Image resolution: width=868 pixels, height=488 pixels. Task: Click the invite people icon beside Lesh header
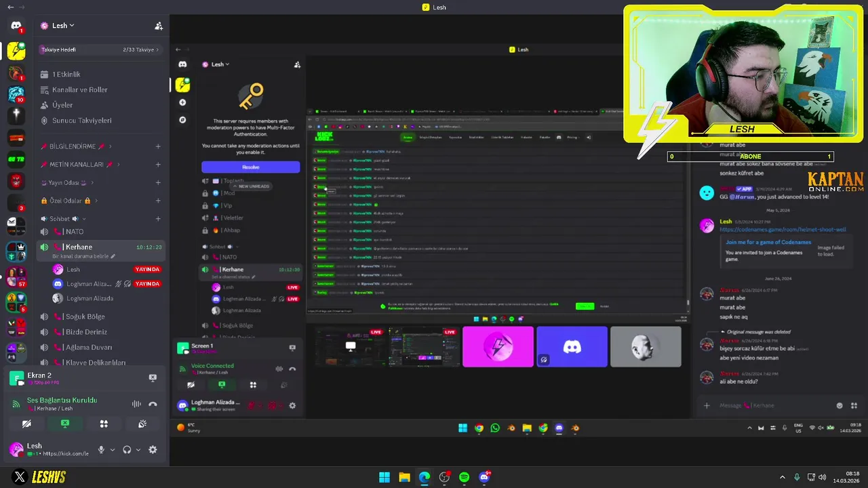pyautogui.click(x=159, y=26)
